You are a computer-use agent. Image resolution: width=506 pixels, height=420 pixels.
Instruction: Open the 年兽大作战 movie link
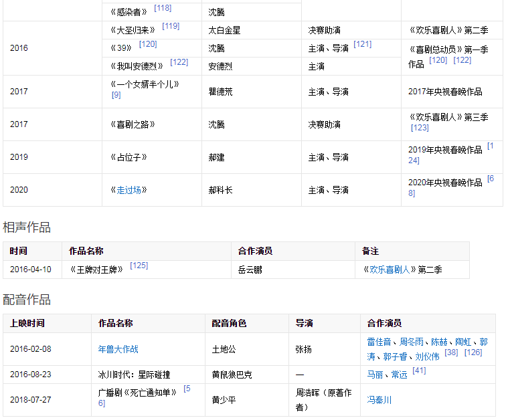[118, 349]
